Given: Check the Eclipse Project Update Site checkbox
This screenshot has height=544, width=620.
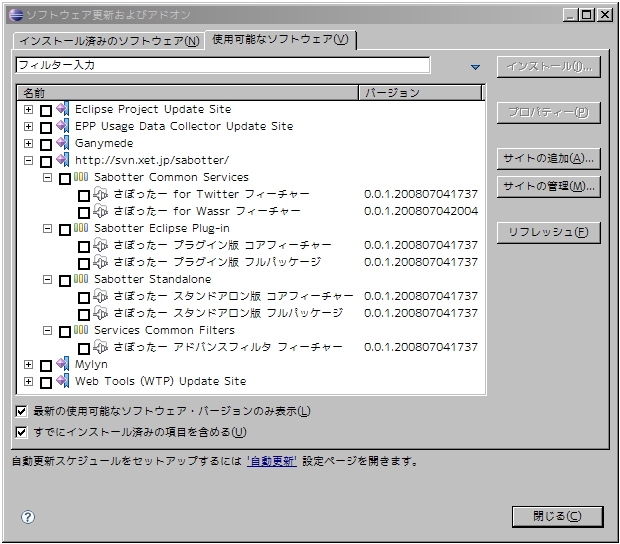Looking at the screenshot, I should coord(46,110).
